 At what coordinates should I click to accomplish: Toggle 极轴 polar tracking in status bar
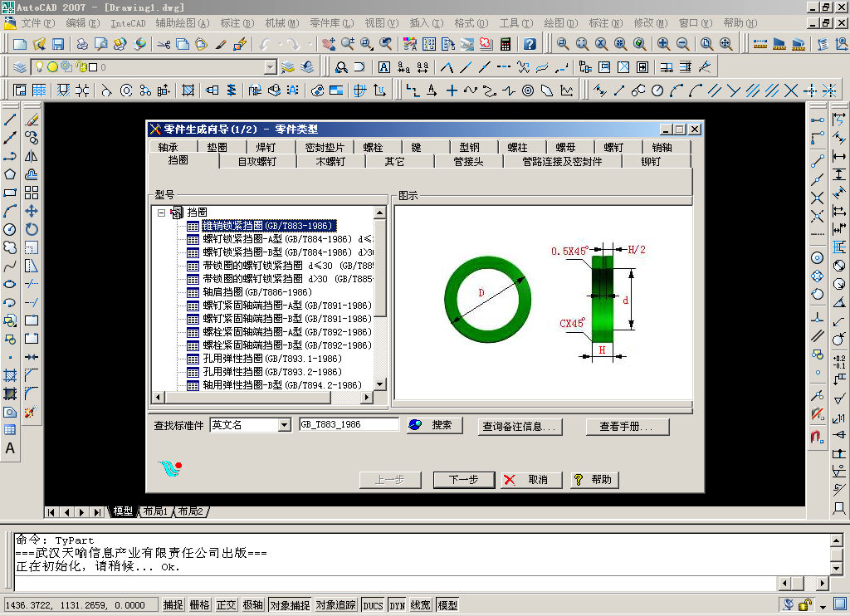252,604
